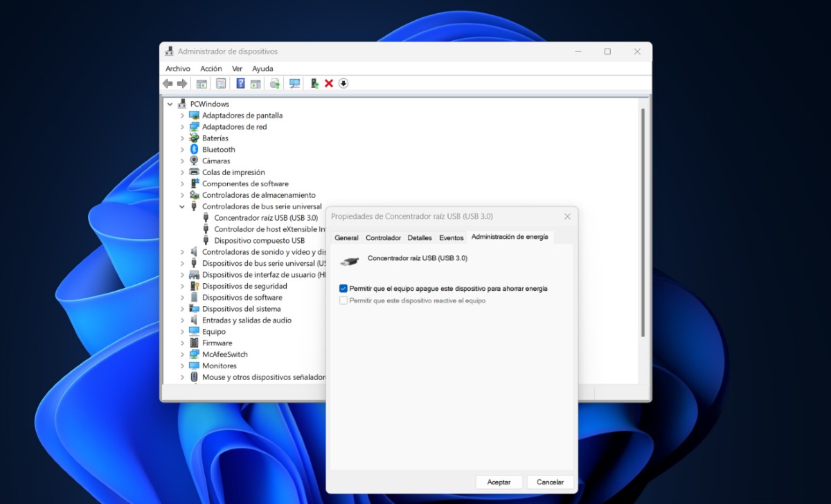Image resolution: width=831 pixels, height=504 pixels.
Task: Open the Archivo menu
Action: pos(178,69)
